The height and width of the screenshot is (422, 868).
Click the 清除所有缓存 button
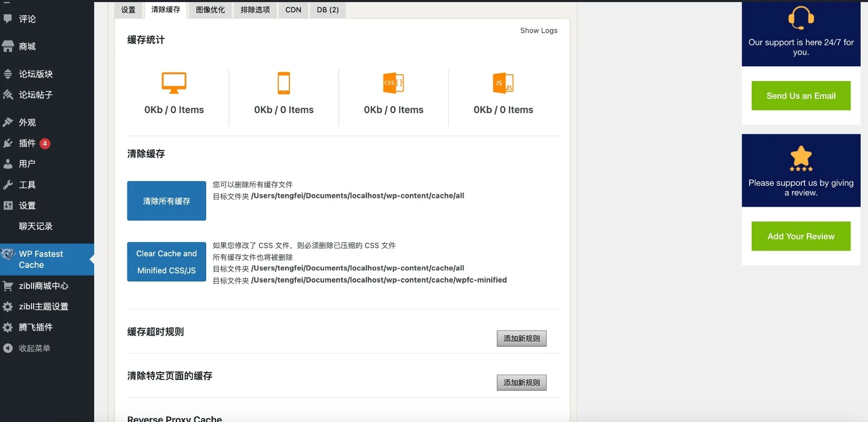pyautogui.click(x=167, y=201)
